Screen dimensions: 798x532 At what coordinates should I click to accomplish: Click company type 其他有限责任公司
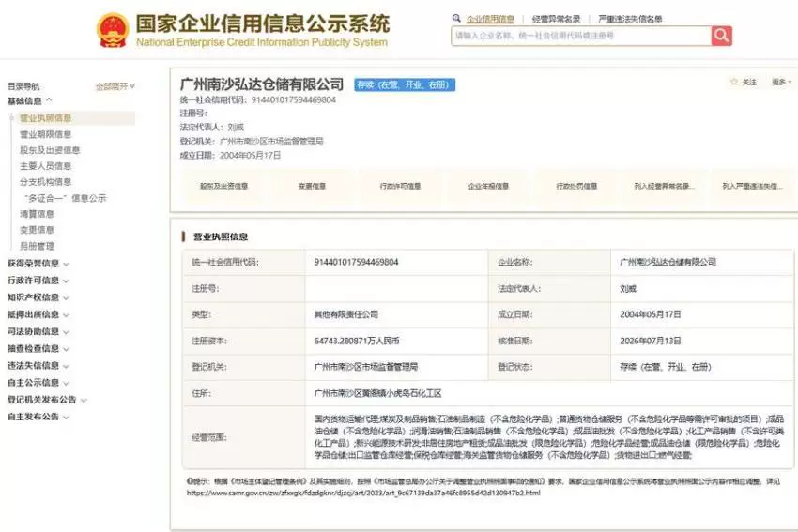(346, 314)
